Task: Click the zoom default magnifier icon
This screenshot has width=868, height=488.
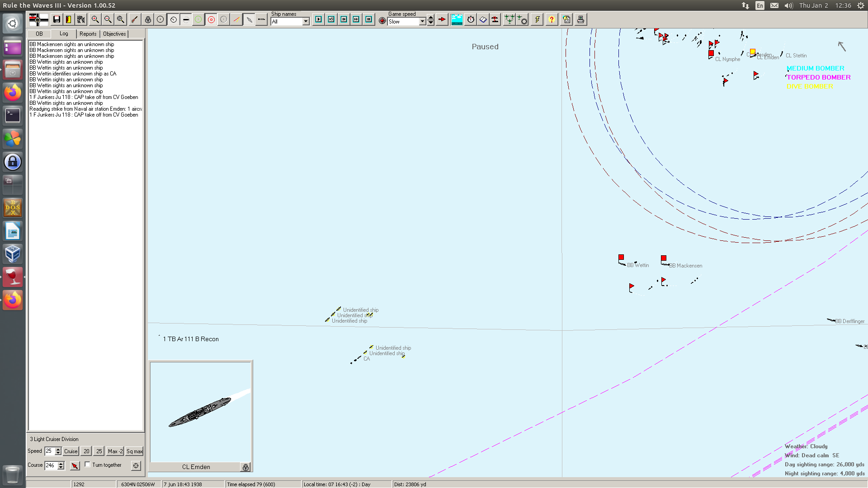Action: [x=120, y=19]
